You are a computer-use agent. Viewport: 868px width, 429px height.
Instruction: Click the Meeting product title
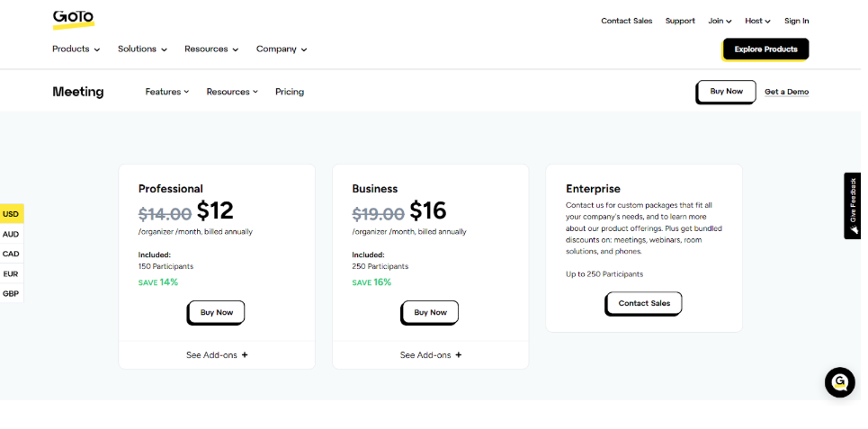tap(78, 92)
